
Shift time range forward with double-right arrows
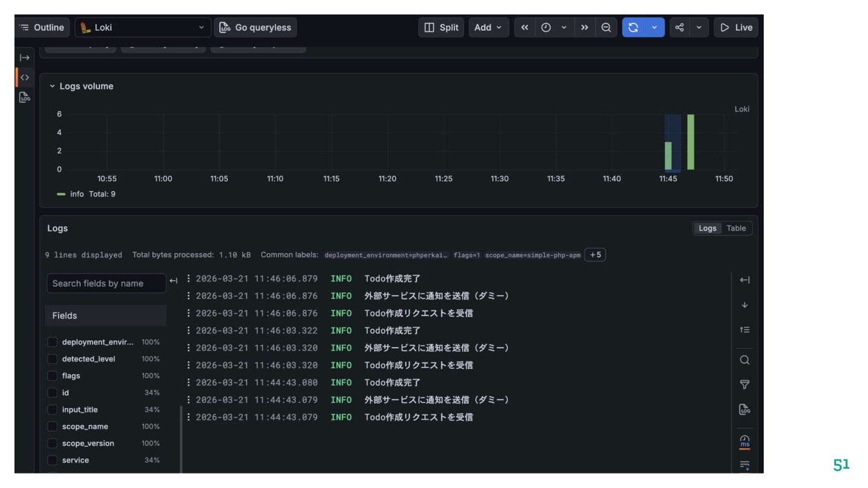585,28
